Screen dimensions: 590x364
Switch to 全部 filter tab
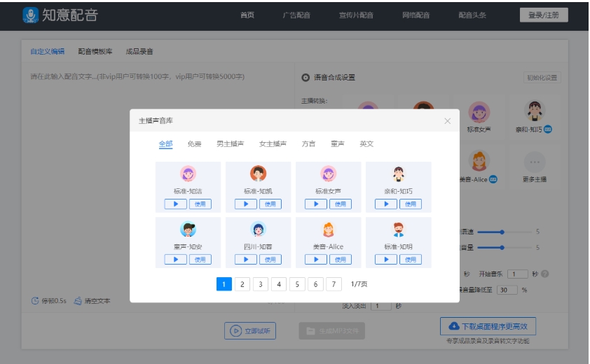pyautogui.click(x=165, y=143)
